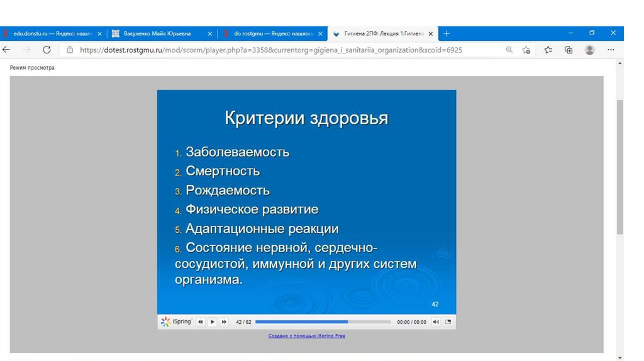Image resolution: width=644 pixels, height=361 pixels.
Task: Click the Смертность list item
Action: (223, 171)
